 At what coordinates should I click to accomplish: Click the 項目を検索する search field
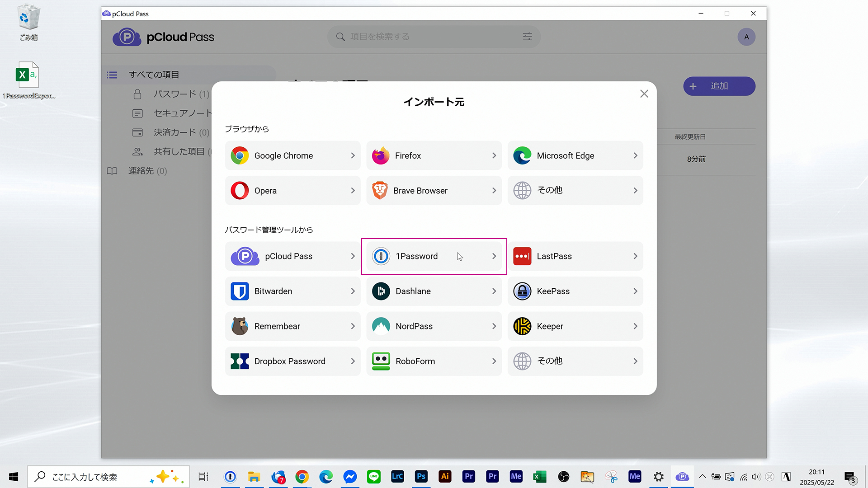433,37
